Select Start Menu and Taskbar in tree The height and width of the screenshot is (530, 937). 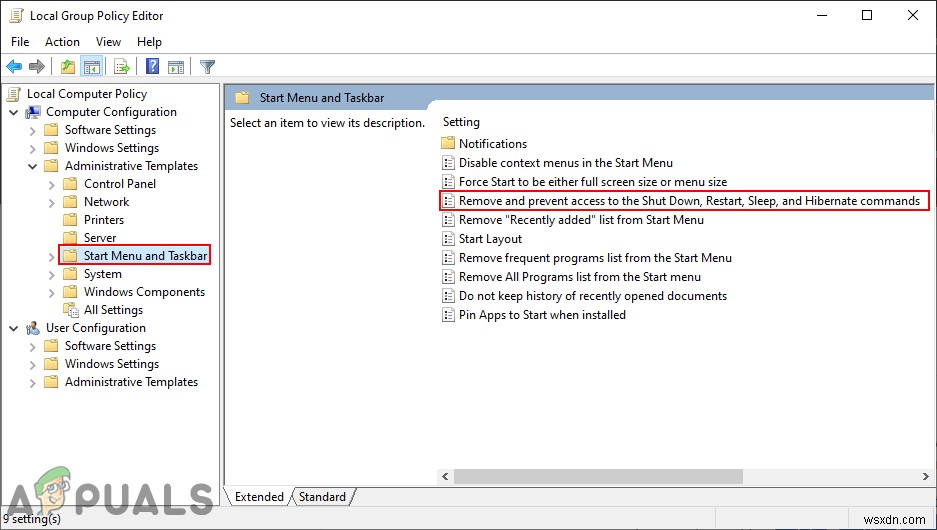pyautogui.click(x=145, y=256)
